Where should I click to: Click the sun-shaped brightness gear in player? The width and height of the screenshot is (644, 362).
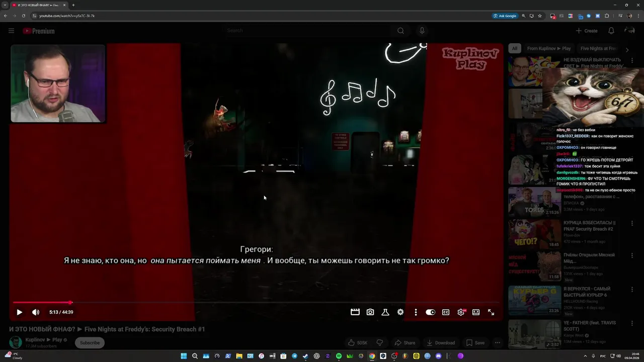coord(400,312)
